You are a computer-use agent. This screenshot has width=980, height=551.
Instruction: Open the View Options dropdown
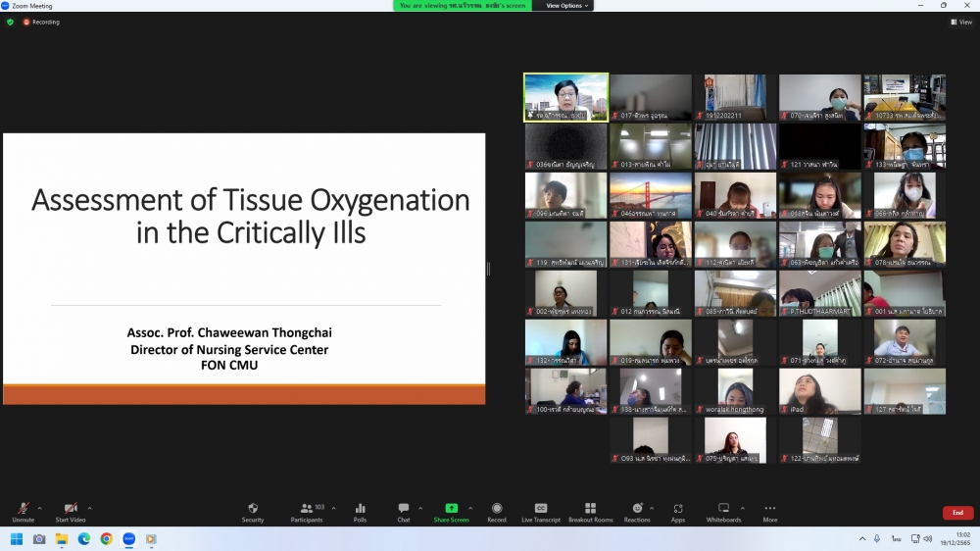pyautogui.click(x=567, y=6)
